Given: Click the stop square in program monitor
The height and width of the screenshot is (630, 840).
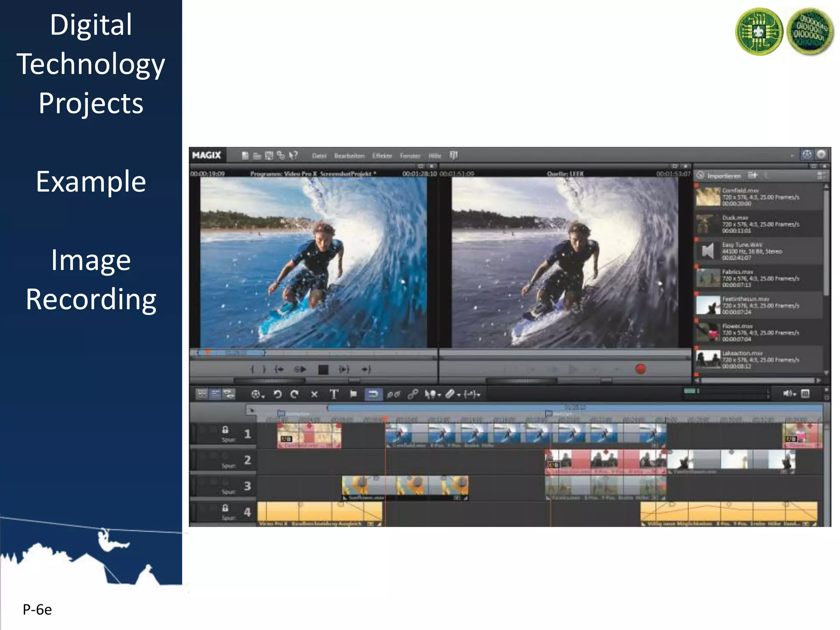Looking at the screenshot, I should pyautogui.click(x=323, y=370).
